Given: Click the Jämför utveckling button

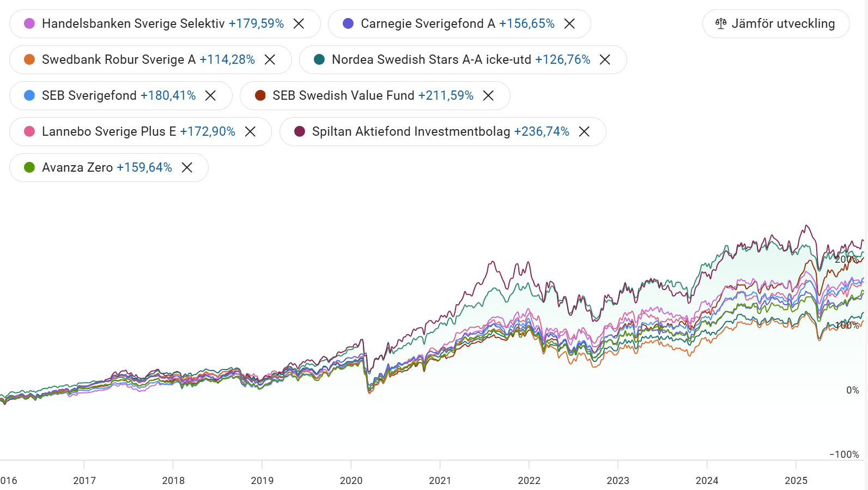Looking at the screenshot, I should [776, 23].
